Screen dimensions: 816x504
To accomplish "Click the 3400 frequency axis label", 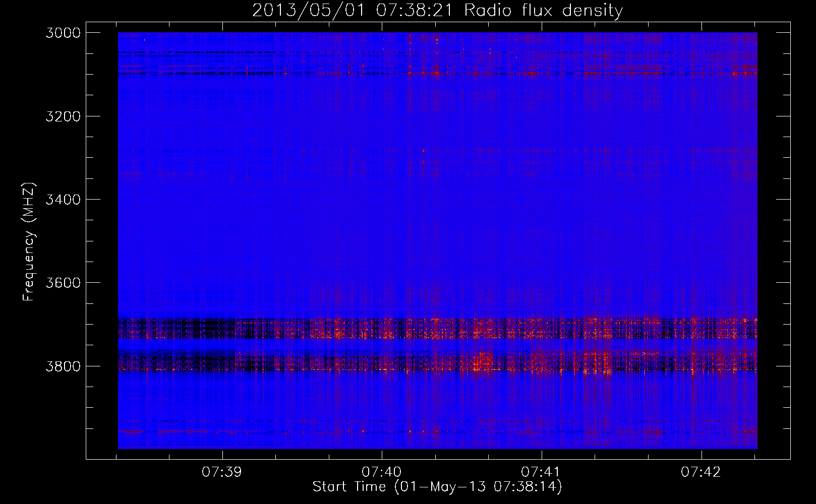I will (63, 200).
